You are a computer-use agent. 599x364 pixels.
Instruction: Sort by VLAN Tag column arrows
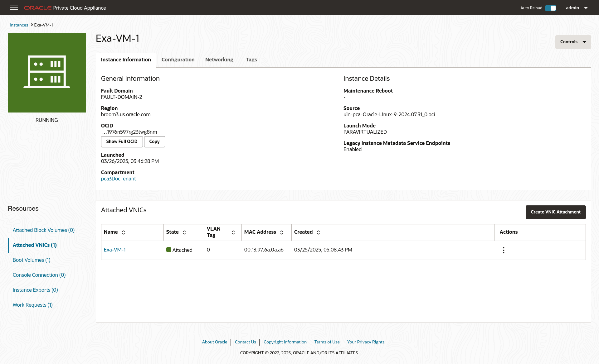(x=233, y=232)
